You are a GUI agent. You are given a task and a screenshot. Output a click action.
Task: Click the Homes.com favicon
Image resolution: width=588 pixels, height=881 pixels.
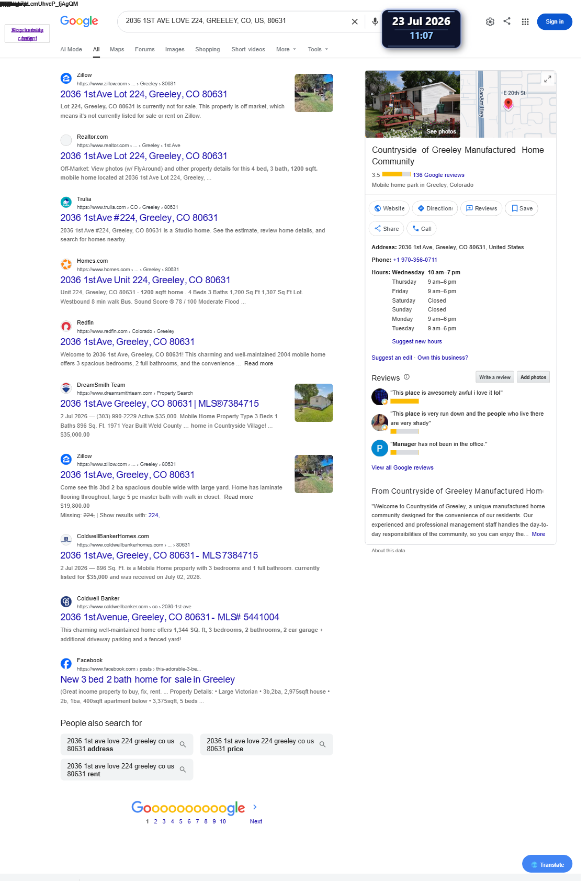coord(66,264)
